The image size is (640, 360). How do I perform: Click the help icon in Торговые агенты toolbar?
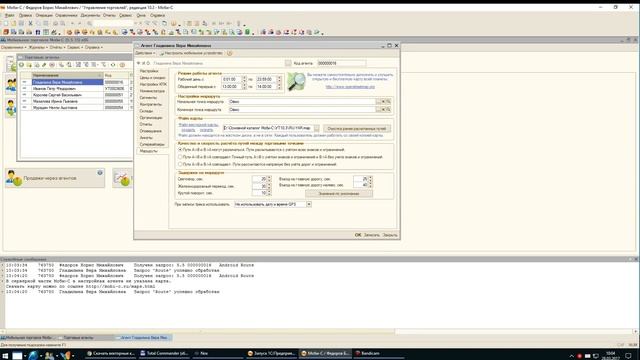pyautogui.click(x=122, y=65)
